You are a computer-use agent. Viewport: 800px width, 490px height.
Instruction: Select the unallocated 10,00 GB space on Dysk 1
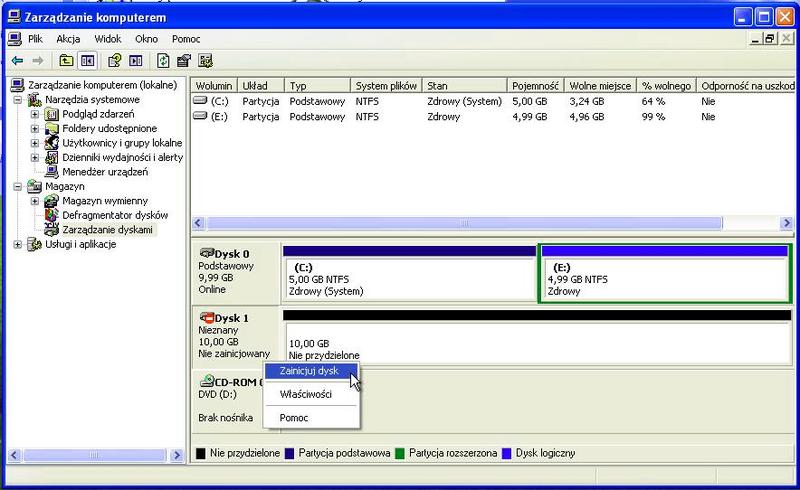(x=537, y=338)
